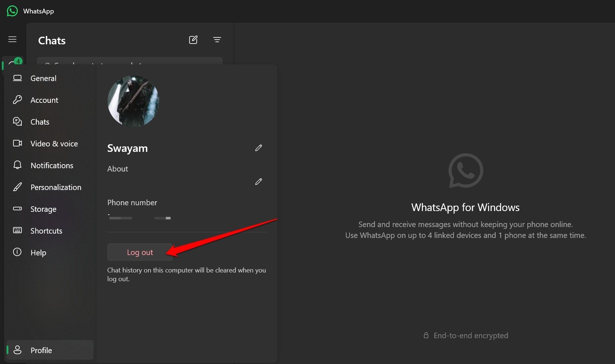Edit the profile name Swayam
The height and width of the screenshot is (364, 615).
tap(258, 147)
